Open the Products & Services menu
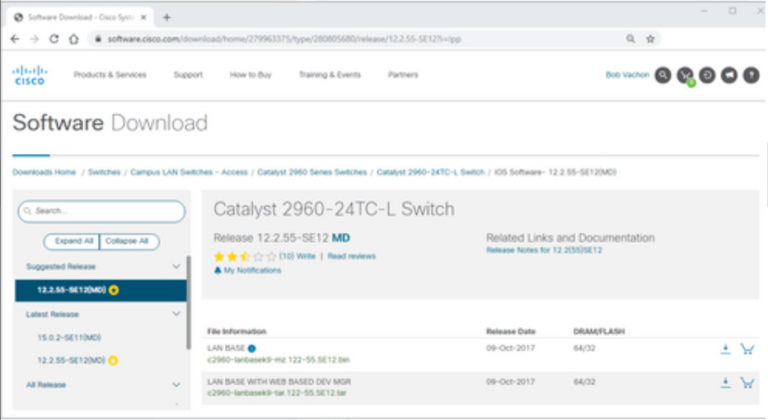Viewport: 768px width, 420px height. pos(110,75)
